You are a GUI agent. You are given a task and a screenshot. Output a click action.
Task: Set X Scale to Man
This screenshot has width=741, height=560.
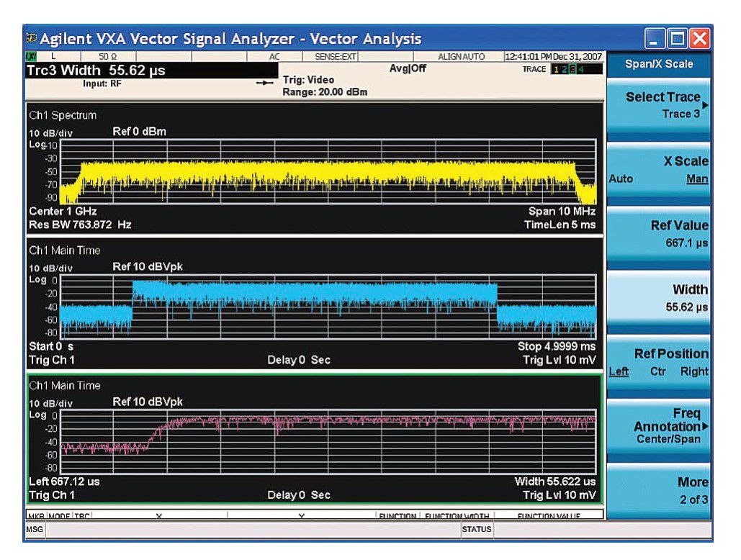click(697, 179)
